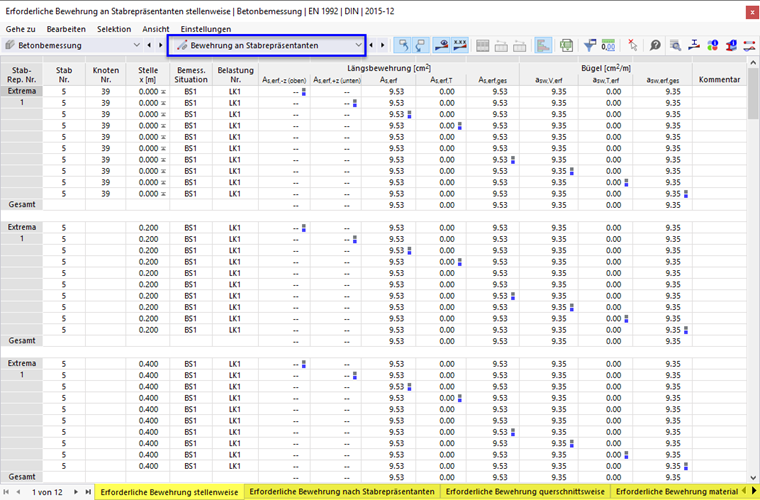This screenshot has width=760, height=500.
Task: Click the Stelle x [m] column header
Action: pos(148,75)
